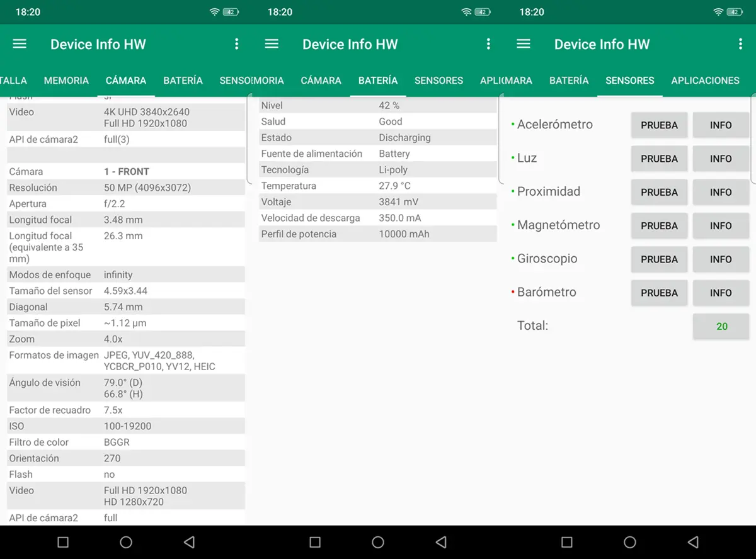Image resolution: width=756 pixels, height=559 pixels.
Task: Tap the front camera Resolución 50 MP row
Action: click(x=126, y=188)
